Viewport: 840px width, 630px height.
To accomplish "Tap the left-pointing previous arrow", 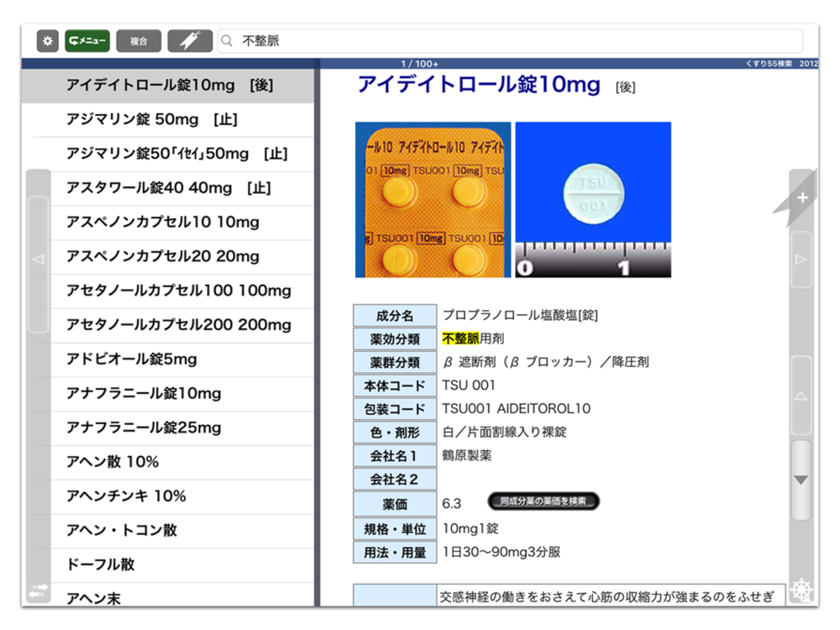I will coord(39,260).
